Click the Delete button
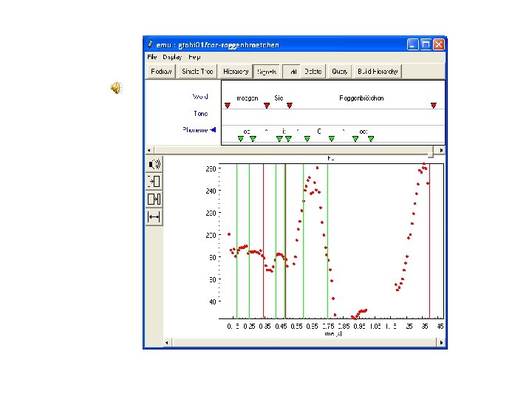This screenshot has height=399, width=532. pos(313,71)
